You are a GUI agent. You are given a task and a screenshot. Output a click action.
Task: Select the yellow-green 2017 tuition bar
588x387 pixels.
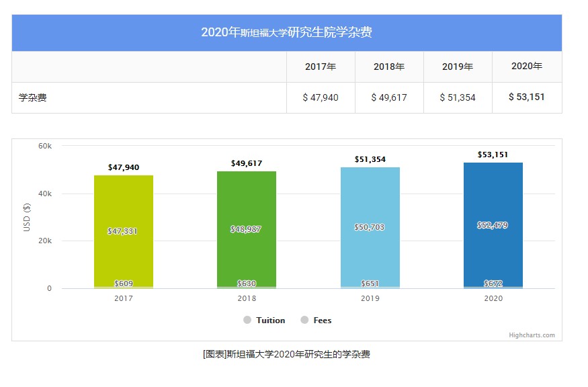[x=124, y=202]
